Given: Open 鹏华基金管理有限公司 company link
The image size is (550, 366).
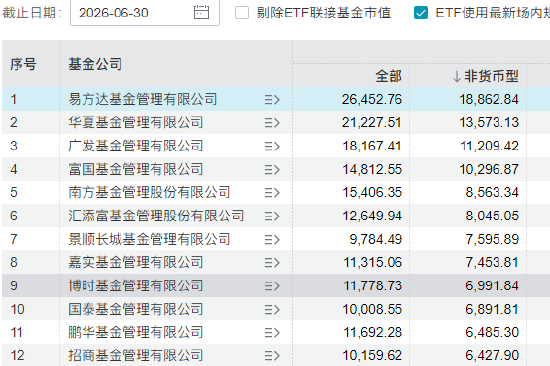Looking at the screenshot, I should (x=136, y=332).
